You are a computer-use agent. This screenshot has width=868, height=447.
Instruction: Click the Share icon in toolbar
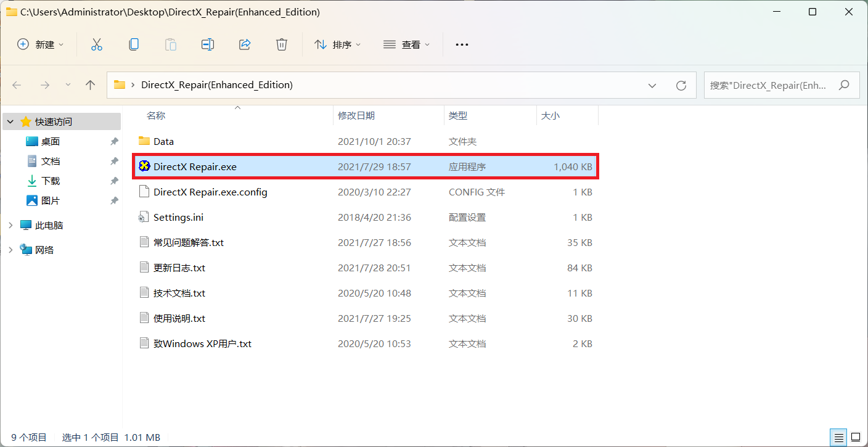coord(245,44)
